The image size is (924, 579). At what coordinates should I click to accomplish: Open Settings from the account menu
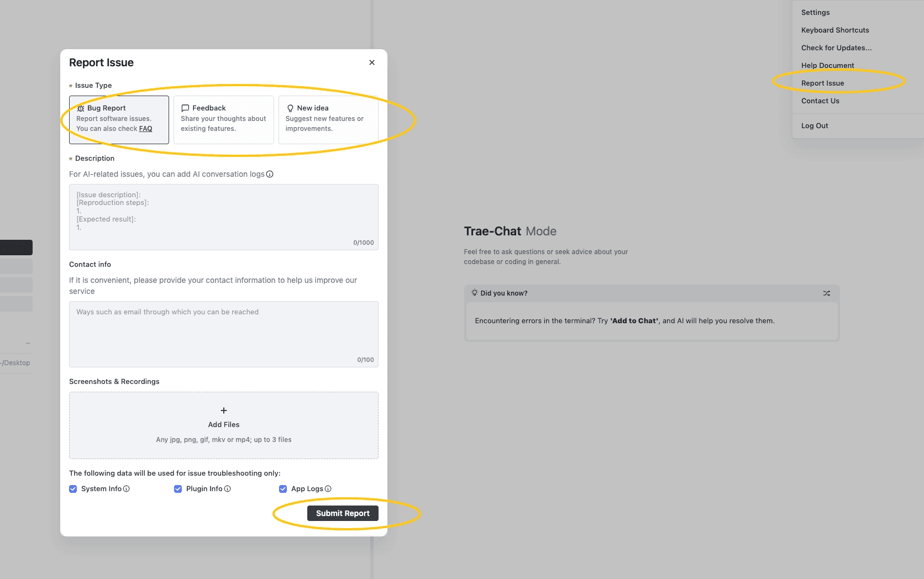[x=815, y=12]
